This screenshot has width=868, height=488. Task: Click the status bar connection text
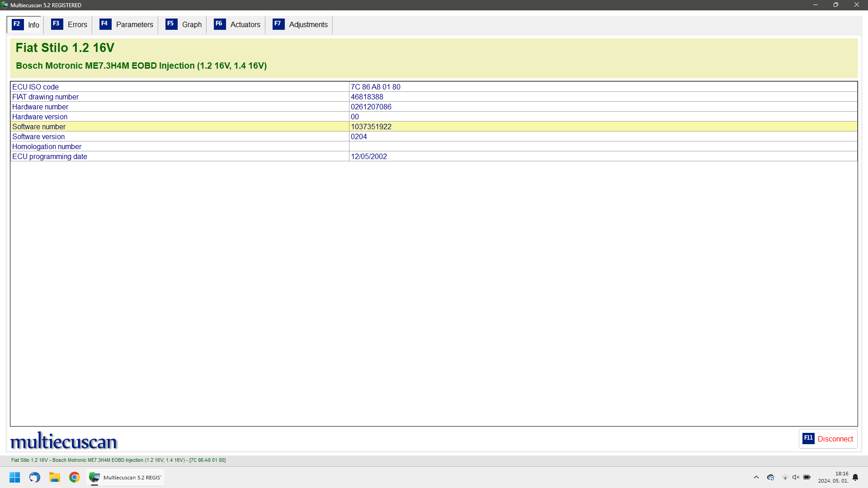[118, 460]
